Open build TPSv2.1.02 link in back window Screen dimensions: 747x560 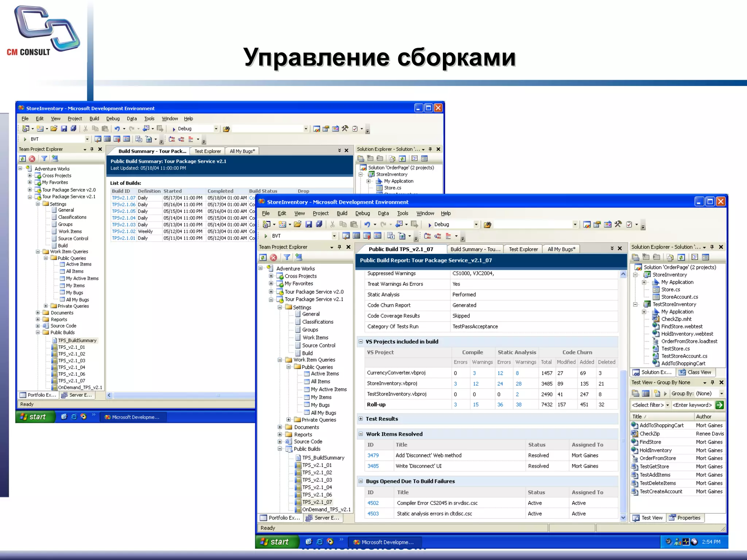pyautogui.click(x=124, y=232)
